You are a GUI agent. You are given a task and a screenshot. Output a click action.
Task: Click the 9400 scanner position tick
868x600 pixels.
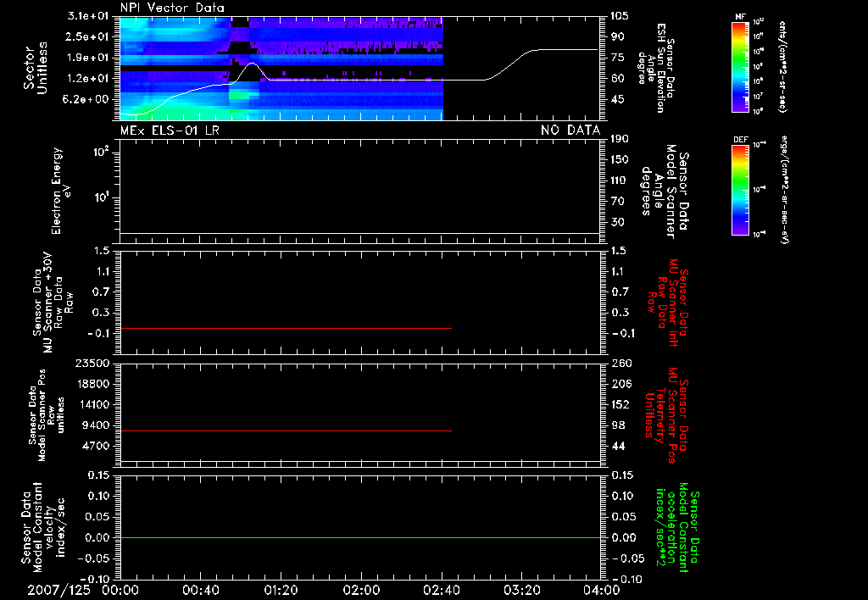pyautogui.click(x=96, y=425)
